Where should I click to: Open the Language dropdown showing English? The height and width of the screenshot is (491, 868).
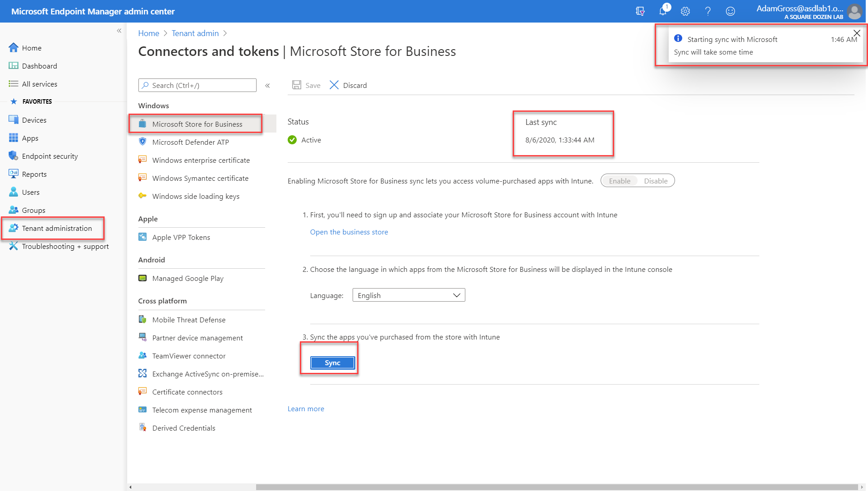[409, 295]
